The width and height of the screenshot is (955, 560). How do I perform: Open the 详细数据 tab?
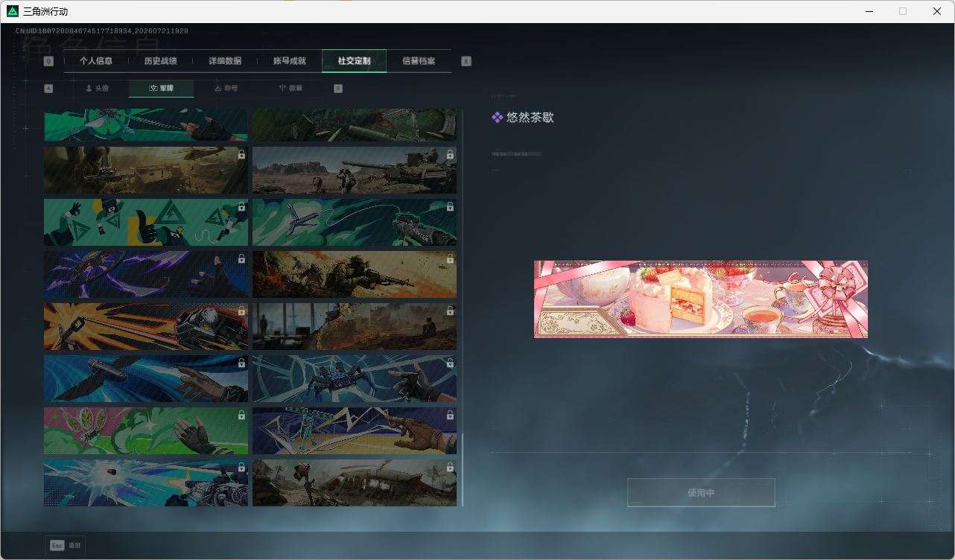[x=225, y=61]
